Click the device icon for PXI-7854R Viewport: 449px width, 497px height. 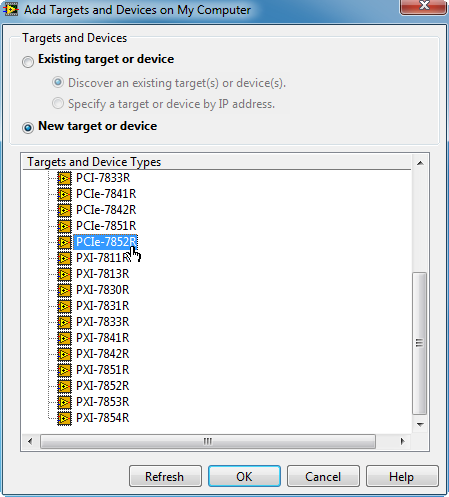click(x=64, y=418)
